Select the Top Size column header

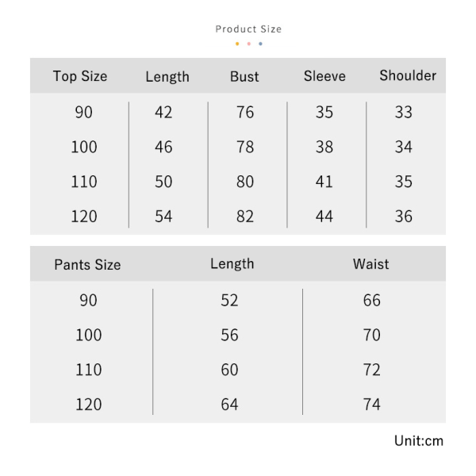tap(80, 76)
